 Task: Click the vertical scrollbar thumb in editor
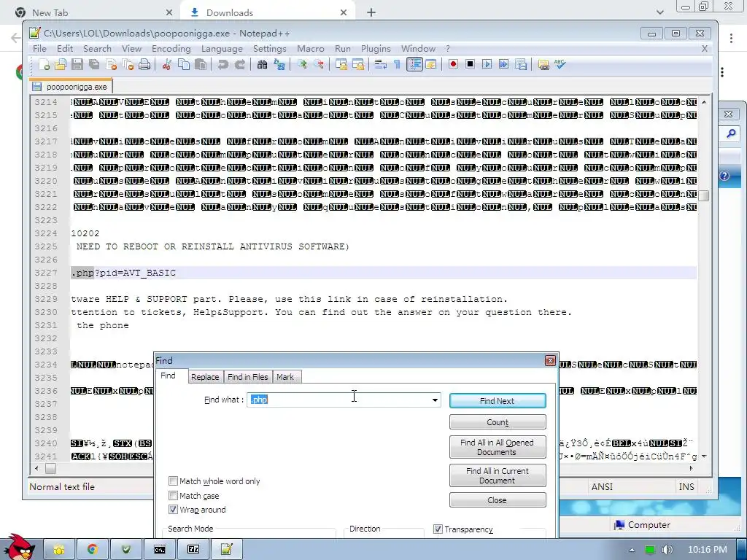click(x=704, y=195)
